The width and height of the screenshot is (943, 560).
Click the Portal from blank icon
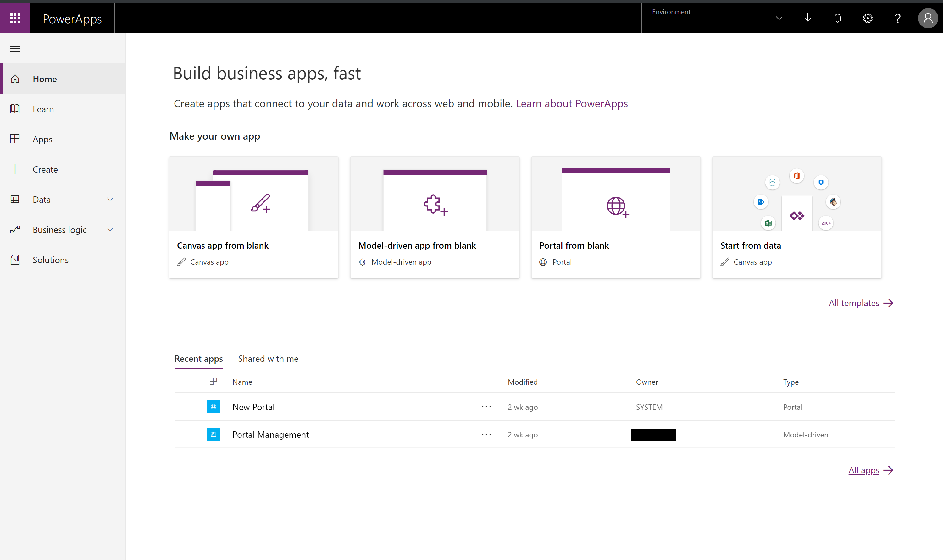pos(616,205)
